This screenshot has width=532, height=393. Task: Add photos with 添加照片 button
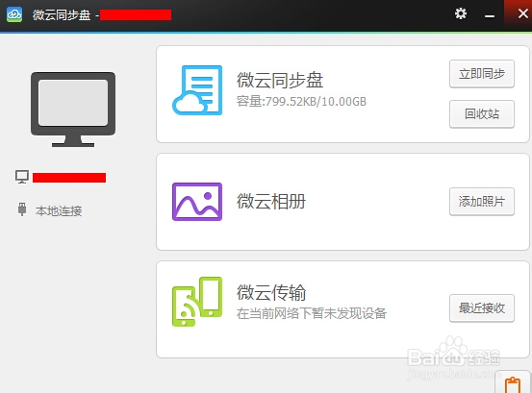pyautogui.click(x=482, y=202)
